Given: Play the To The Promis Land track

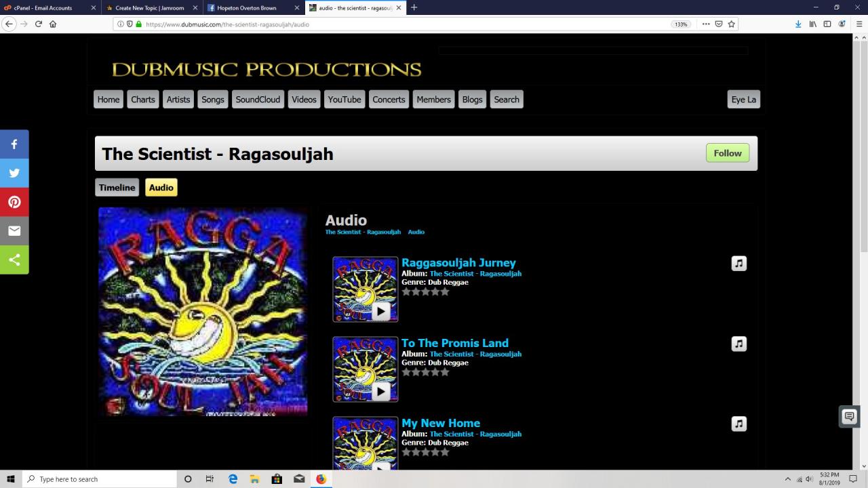Looking at the screenshot, I should point(381,391).
